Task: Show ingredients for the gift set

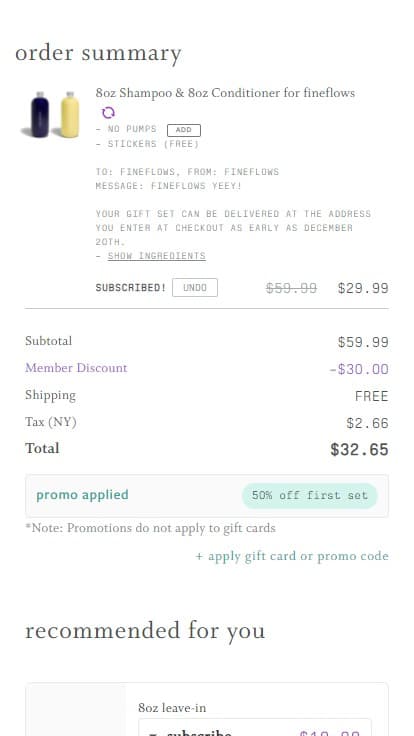Action: click(156, 256)
